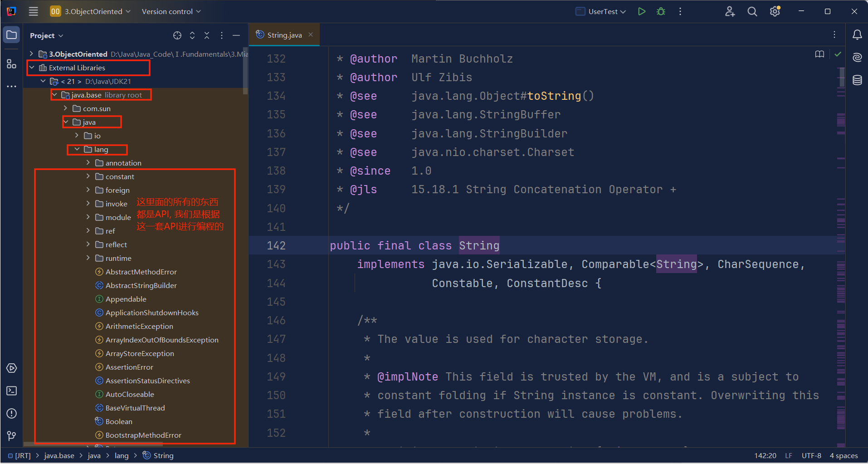Open the 3.ObjectOriented project dropdown

91,11
